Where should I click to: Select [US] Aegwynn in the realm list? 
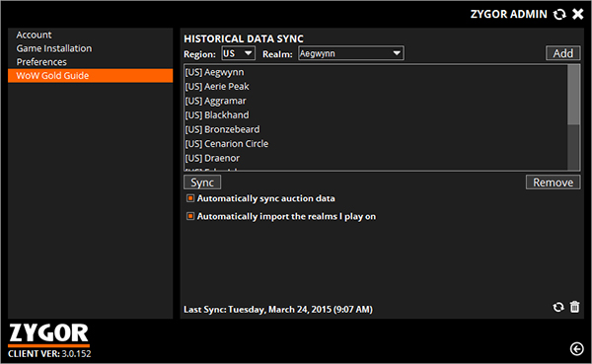point(376,72)
